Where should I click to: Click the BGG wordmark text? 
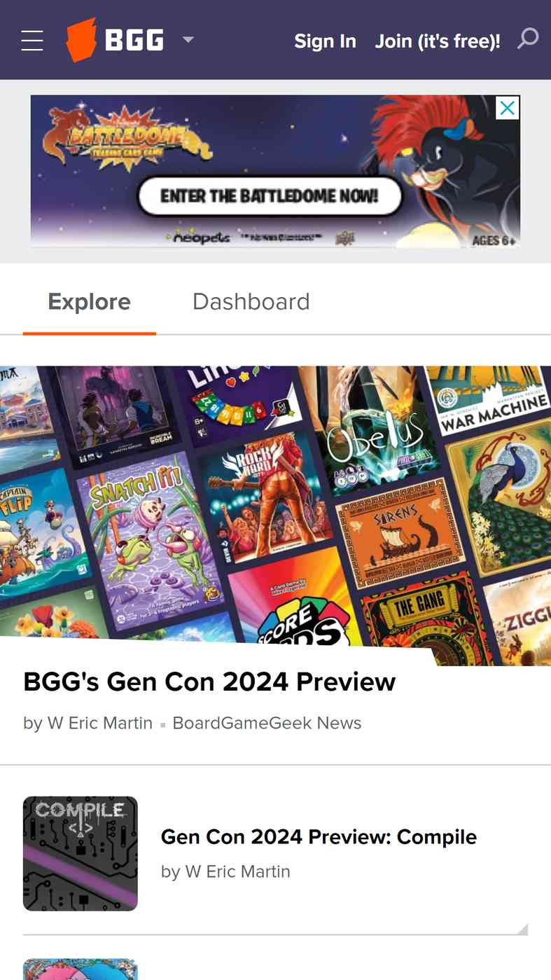point(134,41)
